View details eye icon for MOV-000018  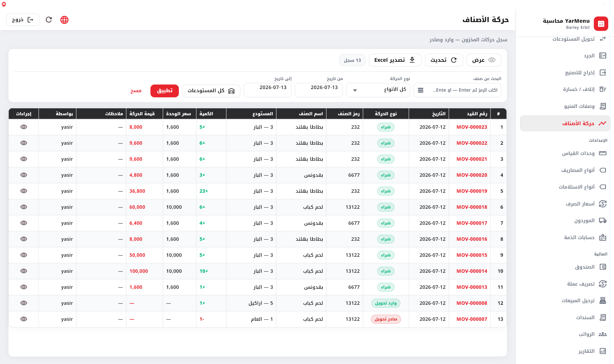pyautogui.click(x=24, y=207)
